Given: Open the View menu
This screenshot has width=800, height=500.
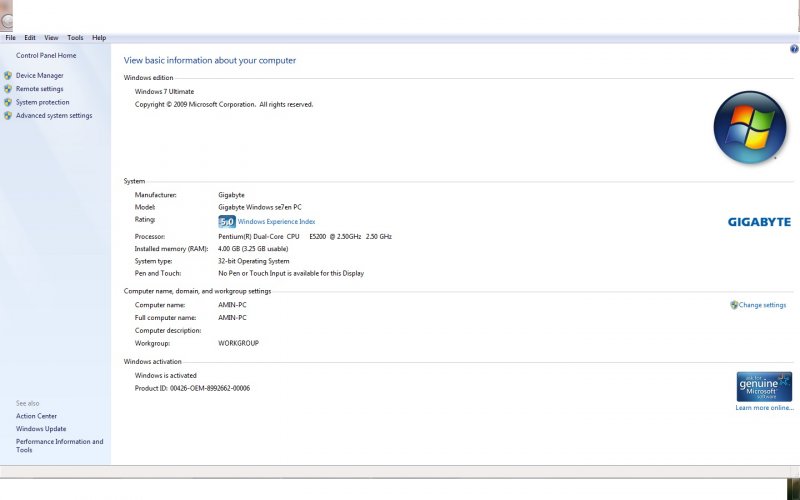Looking at the screenshot, I should pyautogui.click(x=51, y=38).
